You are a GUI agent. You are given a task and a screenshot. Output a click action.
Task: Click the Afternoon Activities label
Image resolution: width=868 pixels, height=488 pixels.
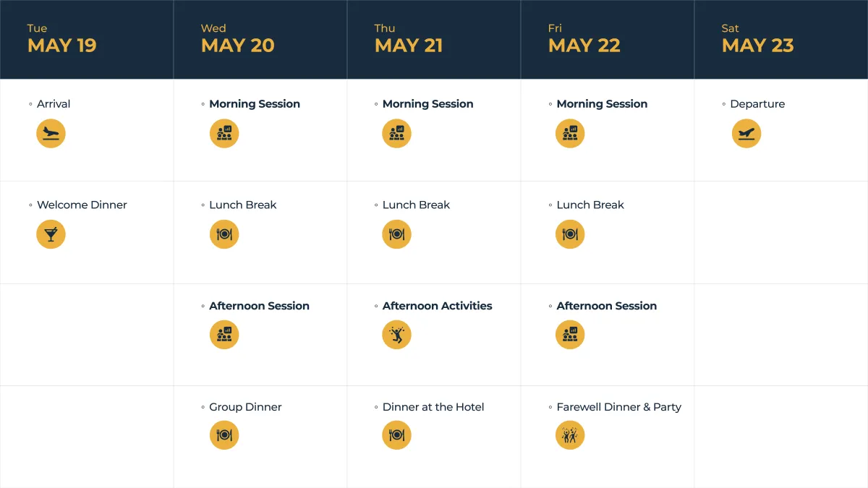click(437, 306)
